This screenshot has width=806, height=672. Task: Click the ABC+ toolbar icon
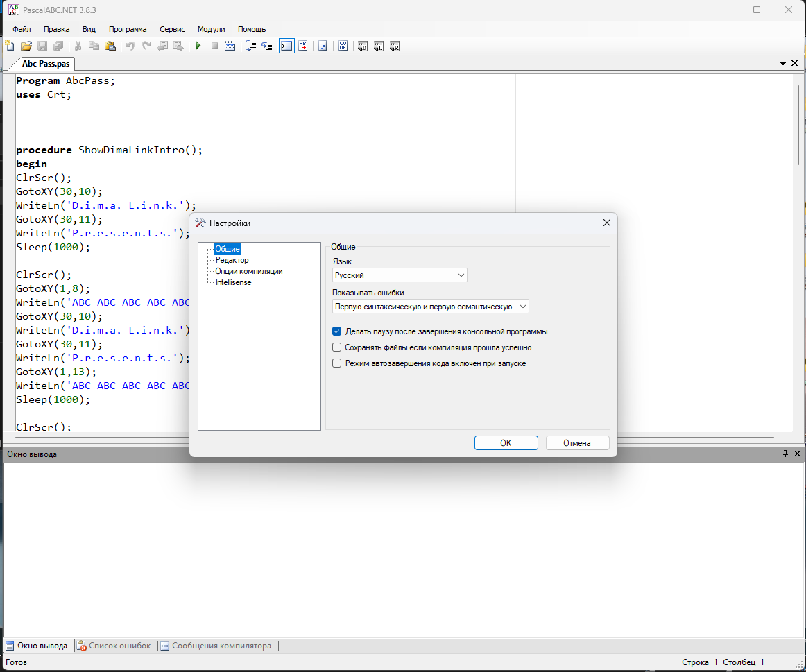pyautogui.click(x=302, y=46)
